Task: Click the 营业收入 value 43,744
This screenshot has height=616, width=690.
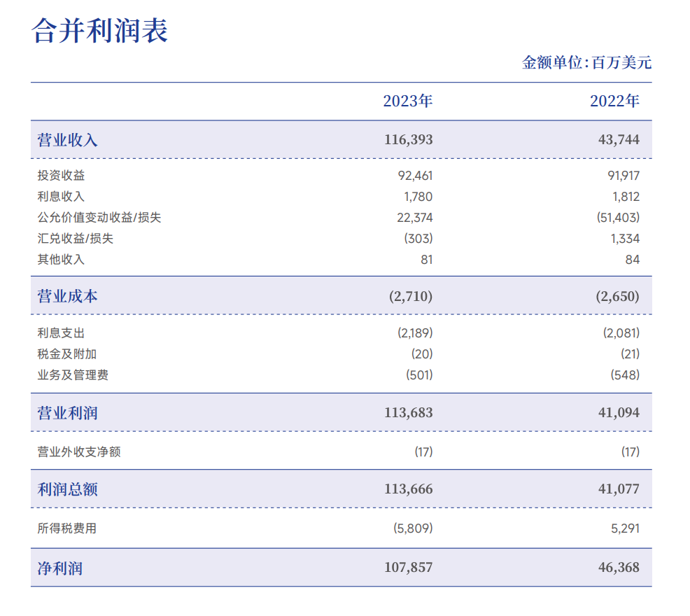Action: (x=619, y=139)
